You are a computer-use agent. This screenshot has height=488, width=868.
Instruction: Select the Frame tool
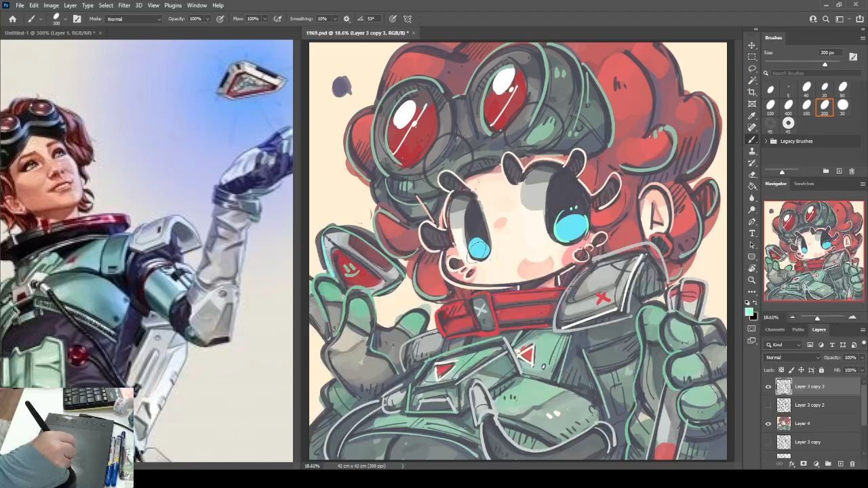tap(752, 104)
